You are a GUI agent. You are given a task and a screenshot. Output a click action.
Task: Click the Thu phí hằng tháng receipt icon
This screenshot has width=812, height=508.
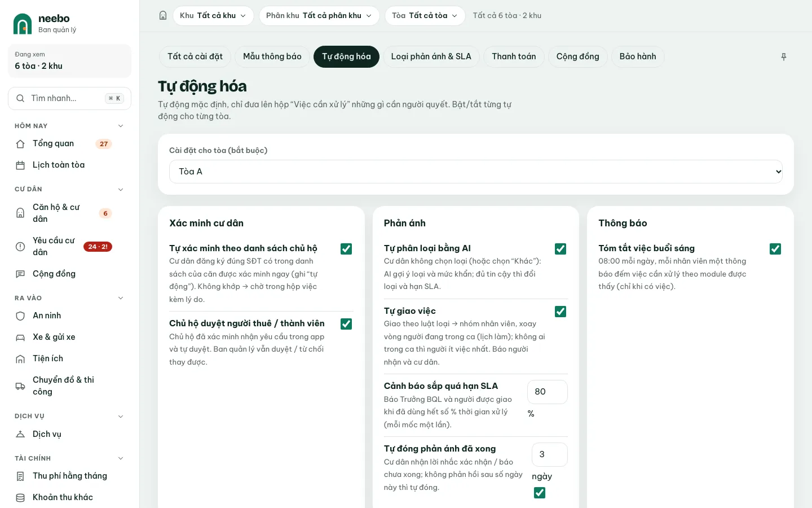pyautogui.click(x=20, y=476)
